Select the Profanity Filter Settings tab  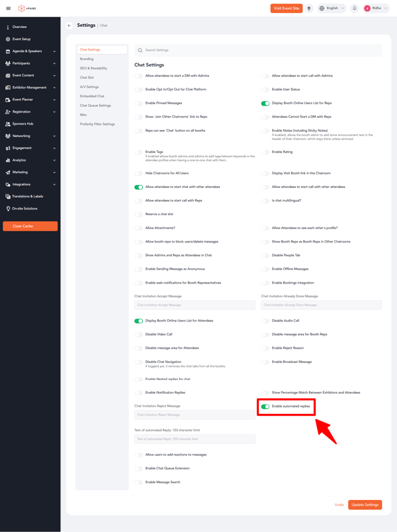pyautogui.click(x=97, y=124)
